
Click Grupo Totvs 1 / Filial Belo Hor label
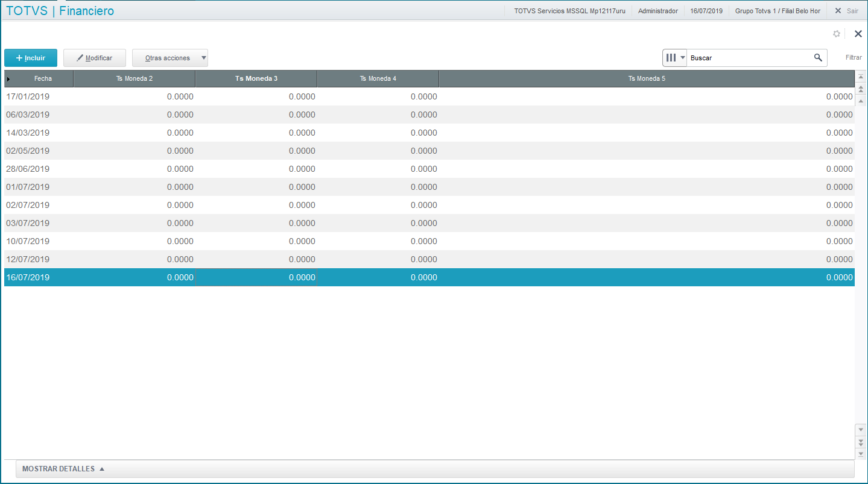(778, 11)
